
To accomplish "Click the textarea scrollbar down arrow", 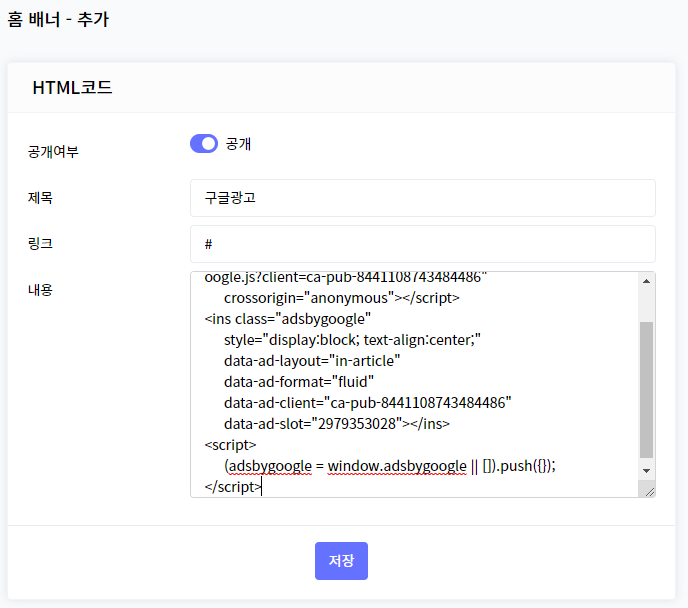I will 646,471.
